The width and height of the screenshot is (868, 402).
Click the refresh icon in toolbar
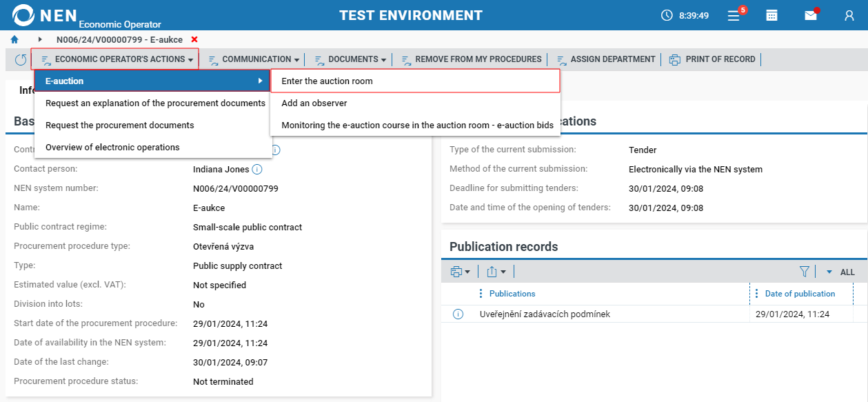(x=21, y=60)
